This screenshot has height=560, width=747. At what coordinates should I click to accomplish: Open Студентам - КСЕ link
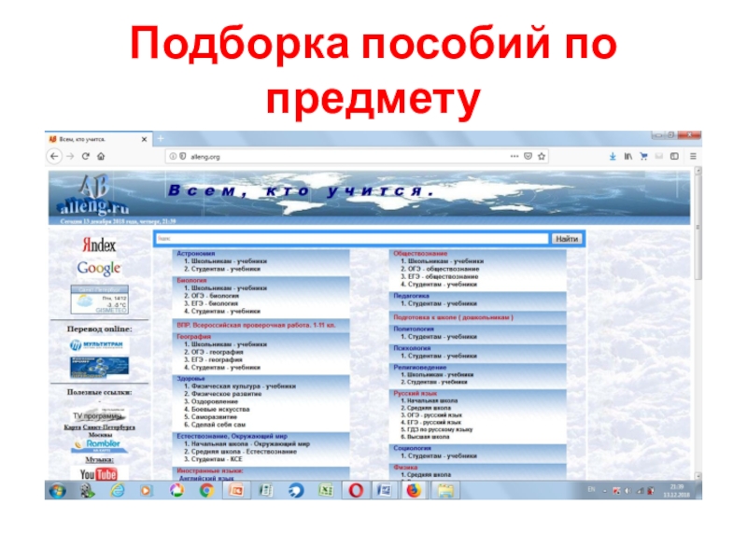[217, 459]
